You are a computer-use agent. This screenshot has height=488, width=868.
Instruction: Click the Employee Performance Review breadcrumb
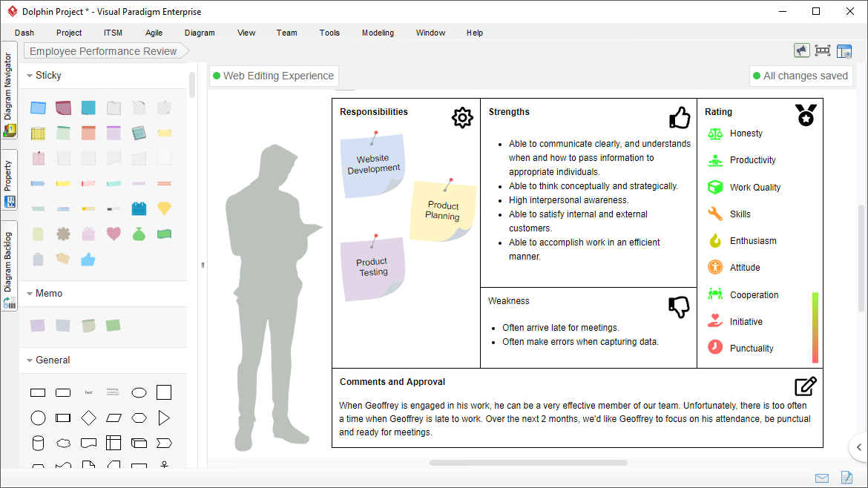[105, 51]
